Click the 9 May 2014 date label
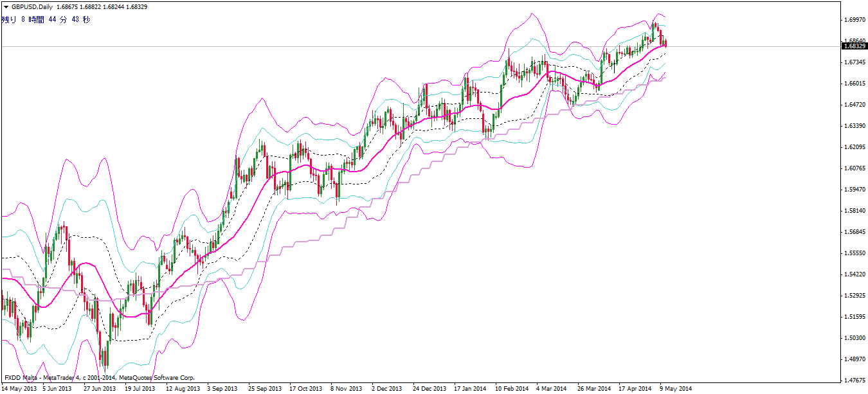Screen dimensions: 868x394 pos(676,389)
